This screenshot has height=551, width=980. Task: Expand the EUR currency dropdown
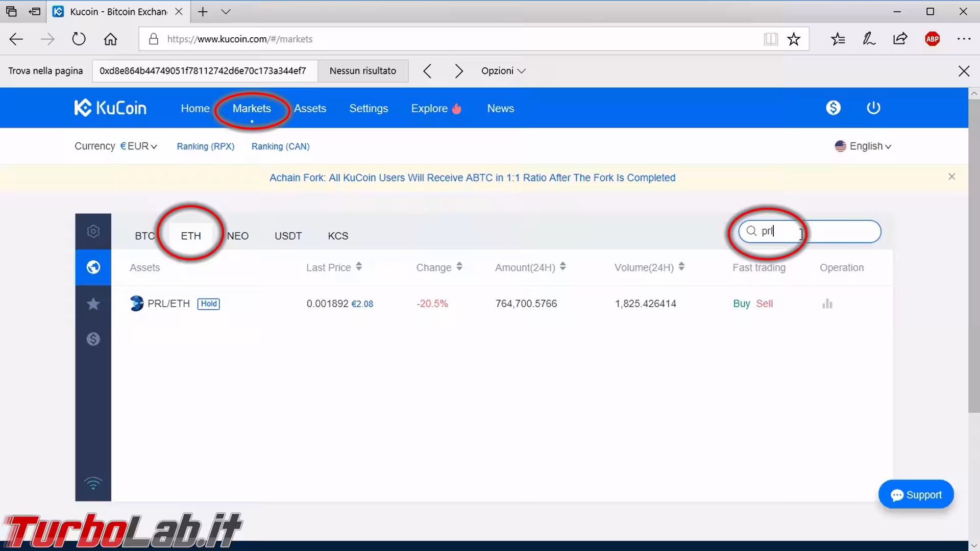coord(139,146)
